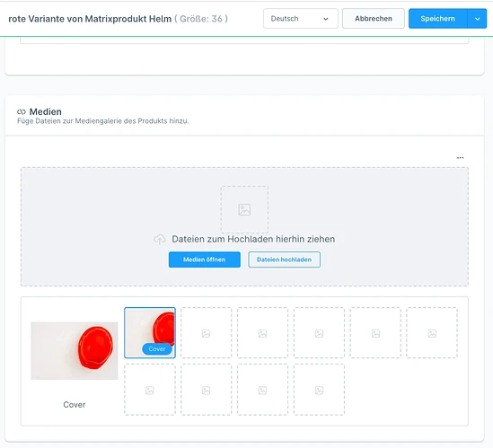Click the Abbrechen button
Viewport: 493px width, 448px height.
pos(374,19)
